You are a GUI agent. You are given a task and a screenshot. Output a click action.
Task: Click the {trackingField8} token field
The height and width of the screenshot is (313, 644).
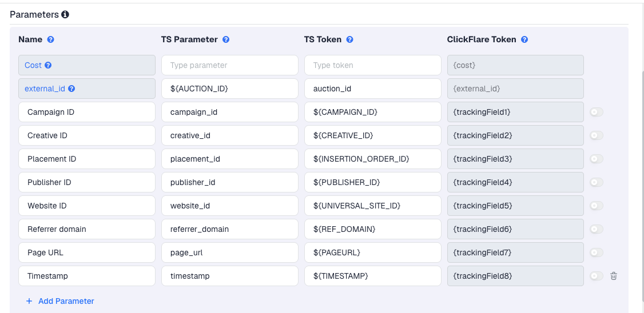[515, 276]
